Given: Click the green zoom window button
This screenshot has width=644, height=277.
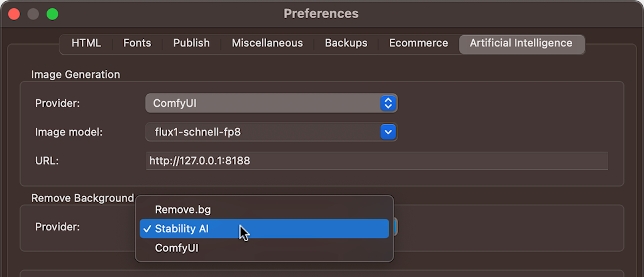Looking at the screenshot, I should (x=52, y=13).
